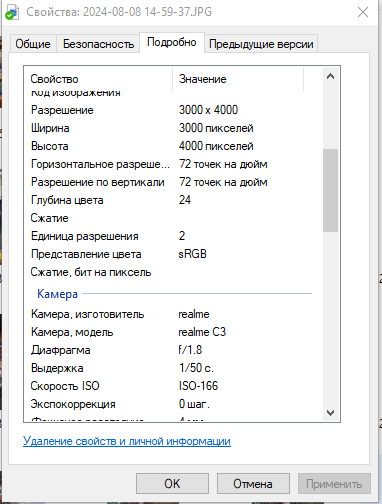Confirm with the OK button
Image resolution: width=382 pixels, height=504 pixels.
click(172, 484)
